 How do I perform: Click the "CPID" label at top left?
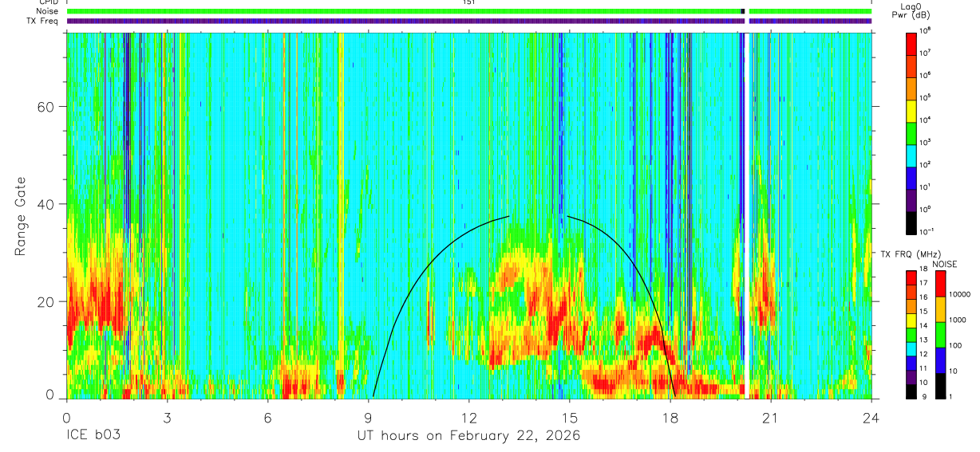(x=47, y=2)
